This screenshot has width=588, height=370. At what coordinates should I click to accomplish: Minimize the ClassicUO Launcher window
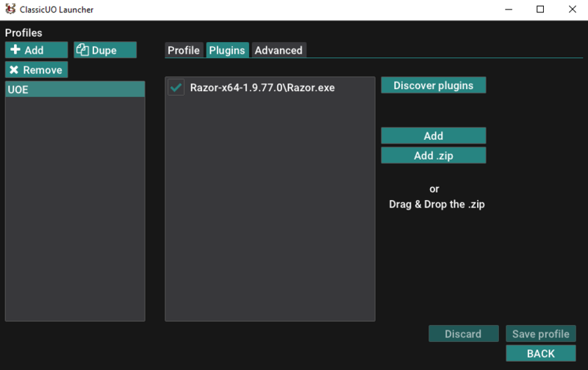[x=509, y=10]
